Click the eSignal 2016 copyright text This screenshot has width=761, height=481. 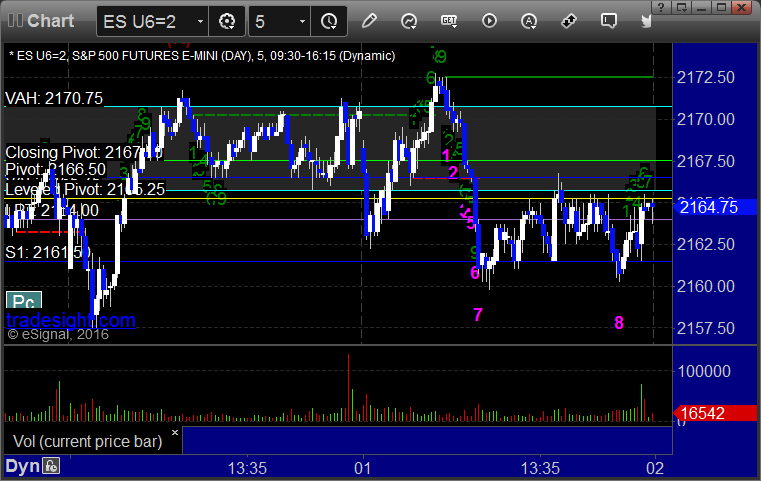point(58,334)
